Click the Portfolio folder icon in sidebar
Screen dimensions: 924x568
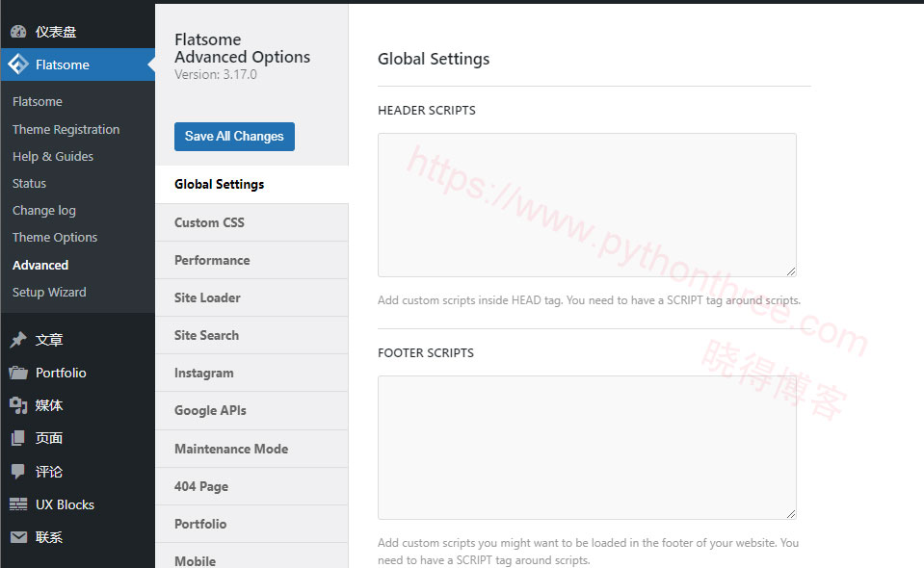18,373
